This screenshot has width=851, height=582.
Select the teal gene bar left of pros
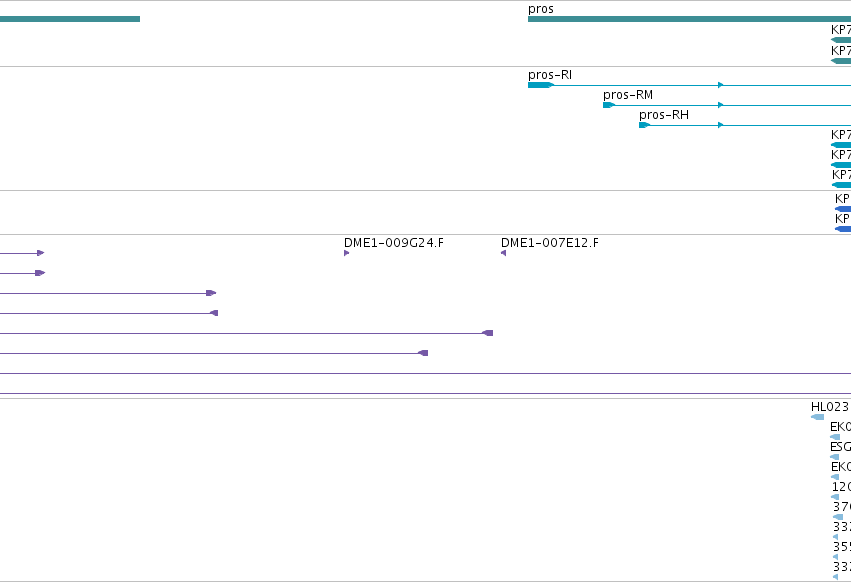[x=70, y=19]
